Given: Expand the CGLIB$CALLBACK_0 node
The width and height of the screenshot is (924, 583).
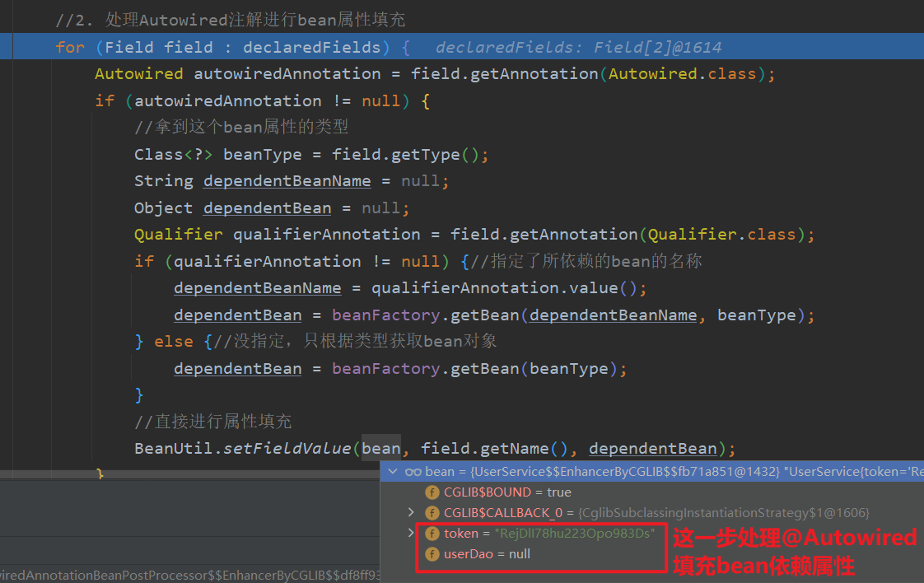Looking at the screenshot, I should pos(412,513).
